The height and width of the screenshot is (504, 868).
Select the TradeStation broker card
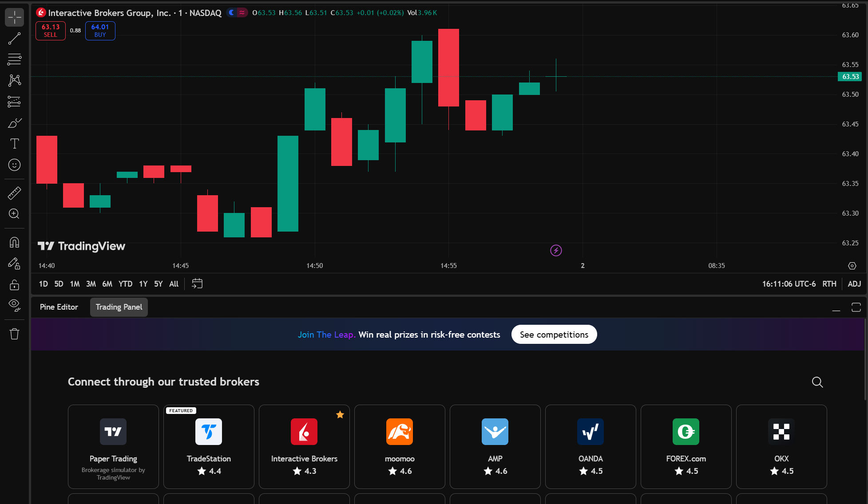point(209,447)
